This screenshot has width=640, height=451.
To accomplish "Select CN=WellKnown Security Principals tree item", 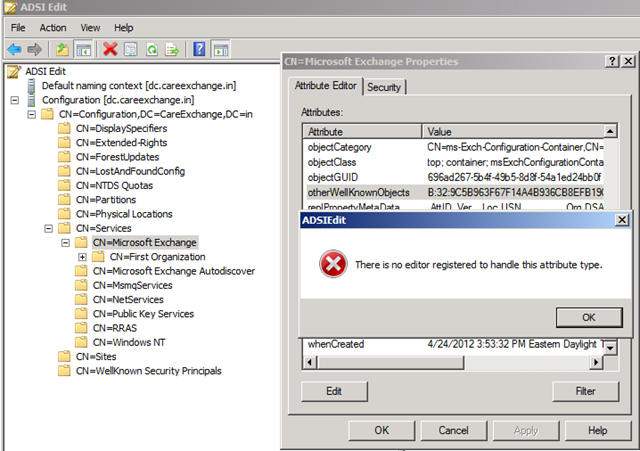I will (149, 371).
